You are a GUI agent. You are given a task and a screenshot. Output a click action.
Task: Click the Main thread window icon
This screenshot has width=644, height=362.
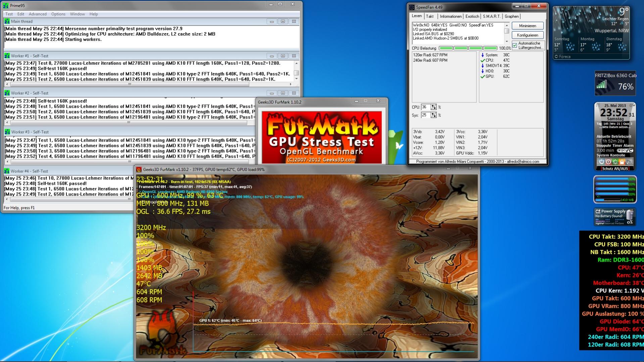pyautogui.click(x=7, y=21)
